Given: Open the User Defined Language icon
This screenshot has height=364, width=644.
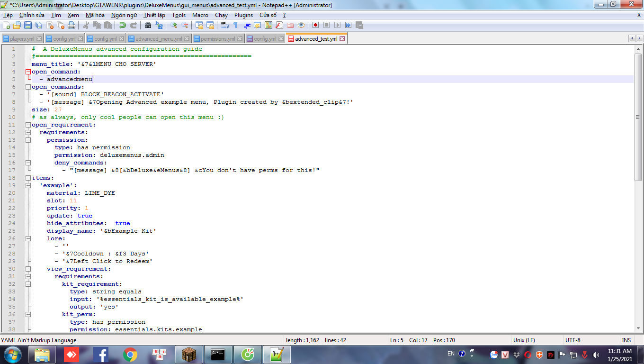Looking at the screenshot, I should pos(258,25).
